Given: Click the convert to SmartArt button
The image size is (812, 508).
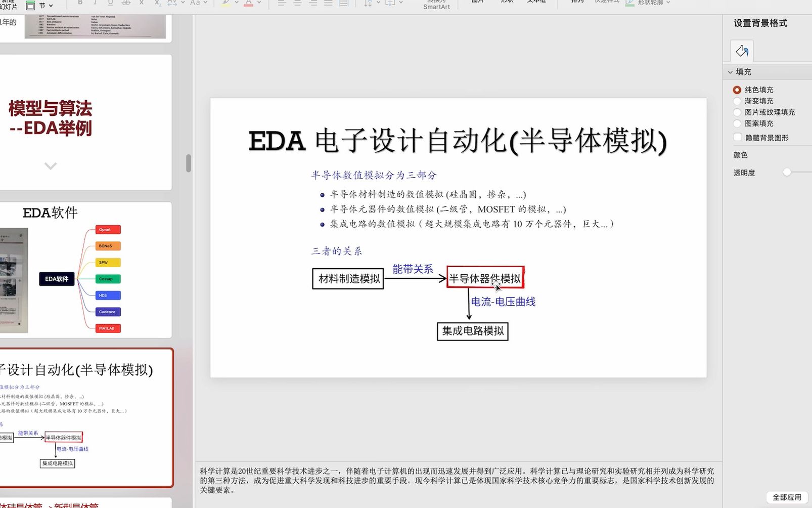Looking at the screenshot, I should (x=436, y=5).
